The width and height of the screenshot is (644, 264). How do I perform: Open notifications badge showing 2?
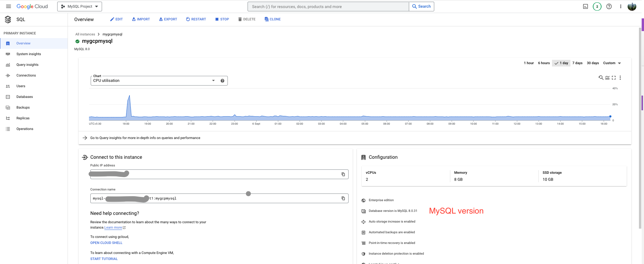(597, 6)
